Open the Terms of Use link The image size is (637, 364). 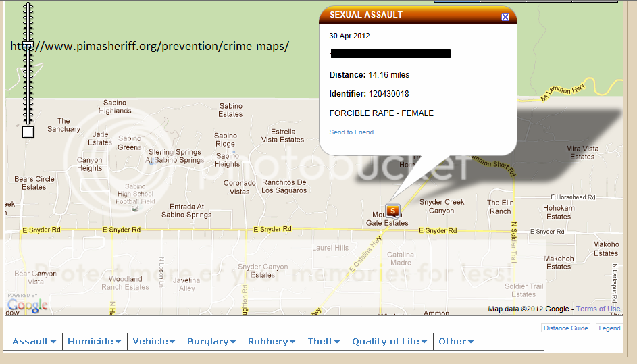(598, 309)
